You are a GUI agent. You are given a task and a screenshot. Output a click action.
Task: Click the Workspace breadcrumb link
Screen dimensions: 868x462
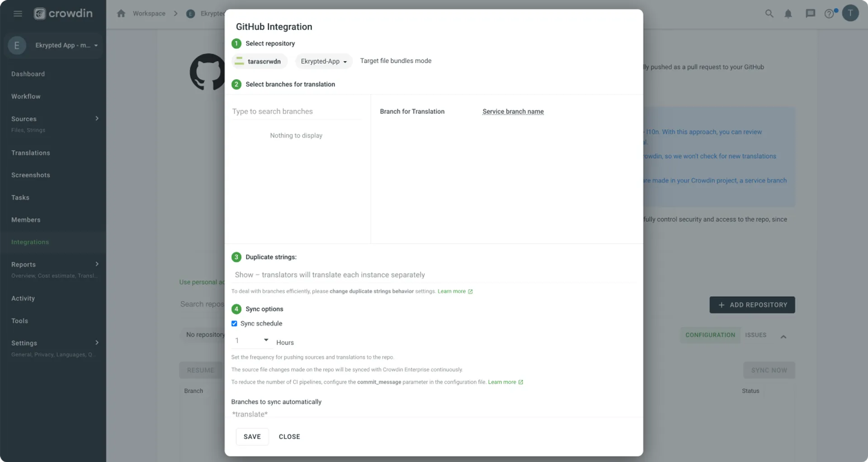point(149,14)
